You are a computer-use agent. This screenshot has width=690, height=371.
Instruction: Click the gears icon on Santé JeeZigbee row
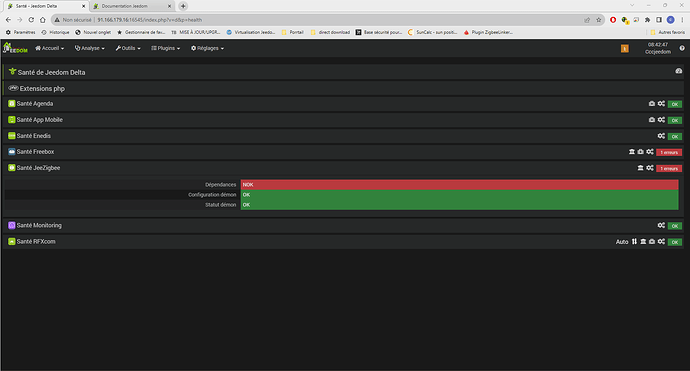point(650,168)
